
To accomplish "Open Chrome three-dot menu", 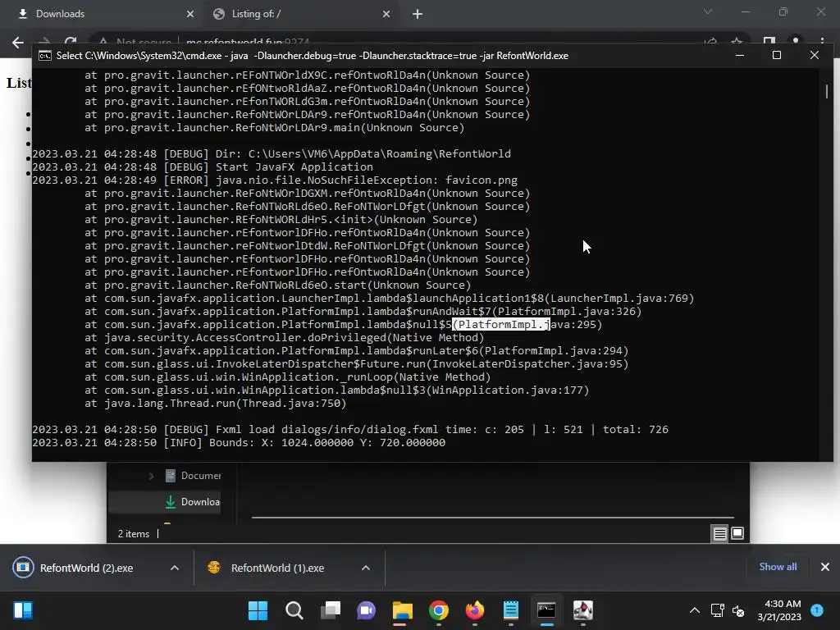I will point(822,41).
